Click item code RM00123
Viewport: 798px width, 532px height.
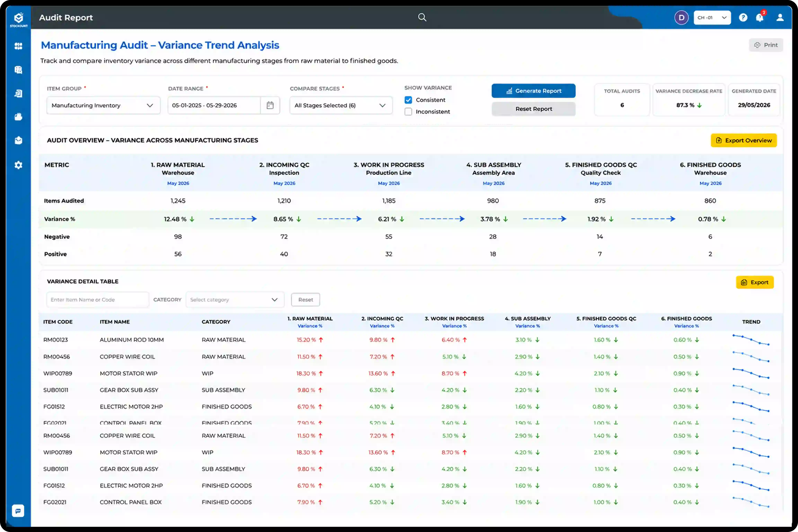(55, 340)
